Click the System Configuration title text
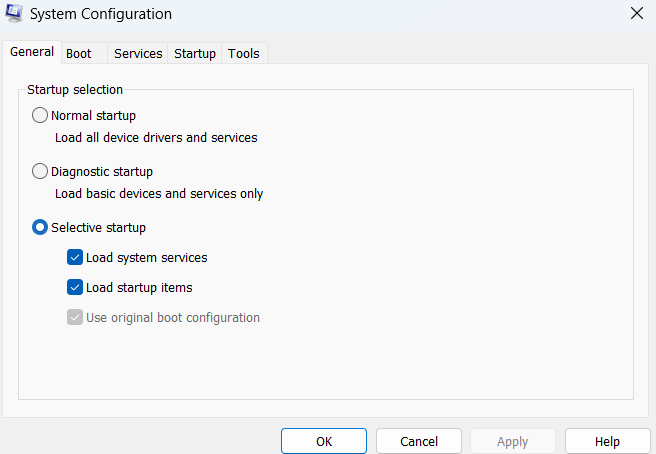 103,14
